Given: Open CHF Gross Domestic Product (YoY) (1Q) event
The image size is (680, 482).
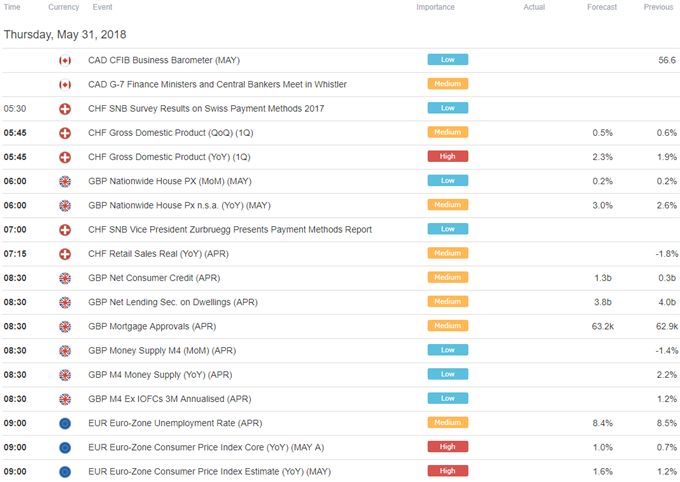Looking at the screenshot, I should click(169, 157).
